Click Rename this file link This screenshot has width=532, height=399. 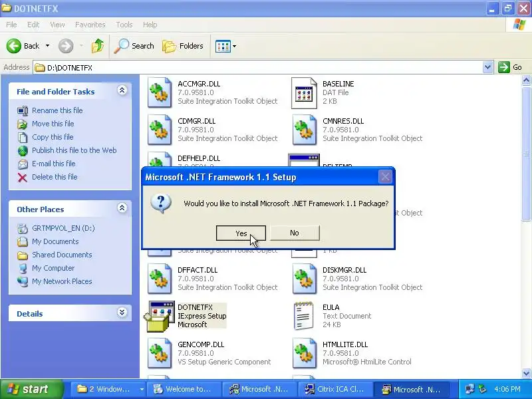tap(57, 110)
